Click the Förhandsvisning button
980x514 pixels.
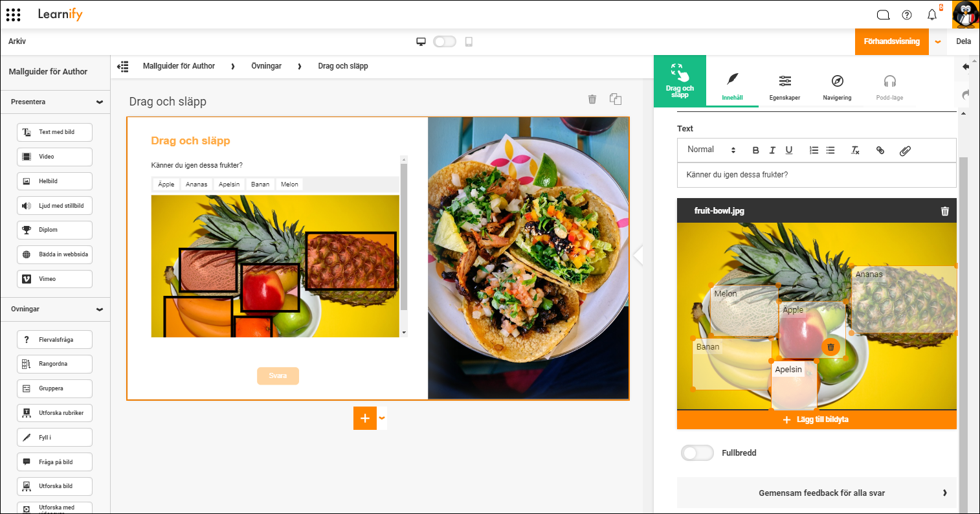891,41
